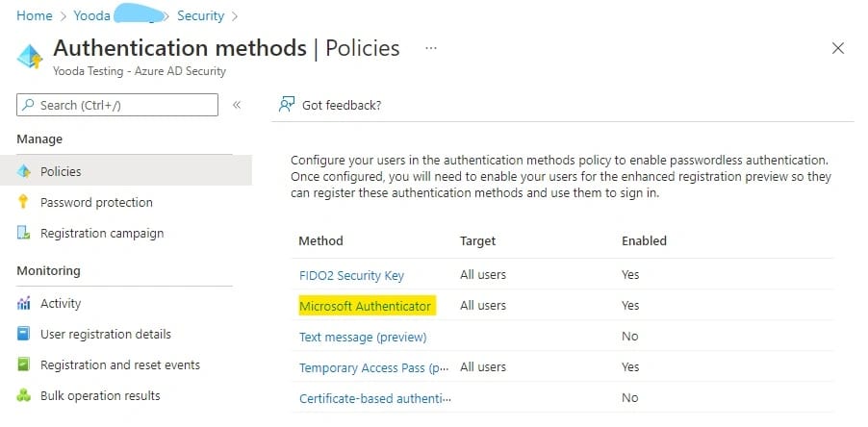This screenshot has width=868, height=427.
Task: Collapse the sidebar with double chevron
Action: 237,105
